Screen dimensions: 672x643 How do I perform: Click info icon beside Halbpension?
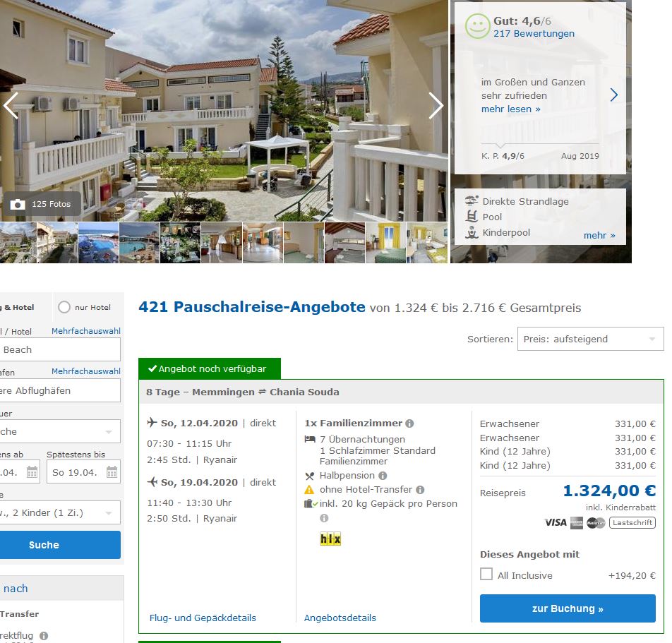tap(383, 476)
